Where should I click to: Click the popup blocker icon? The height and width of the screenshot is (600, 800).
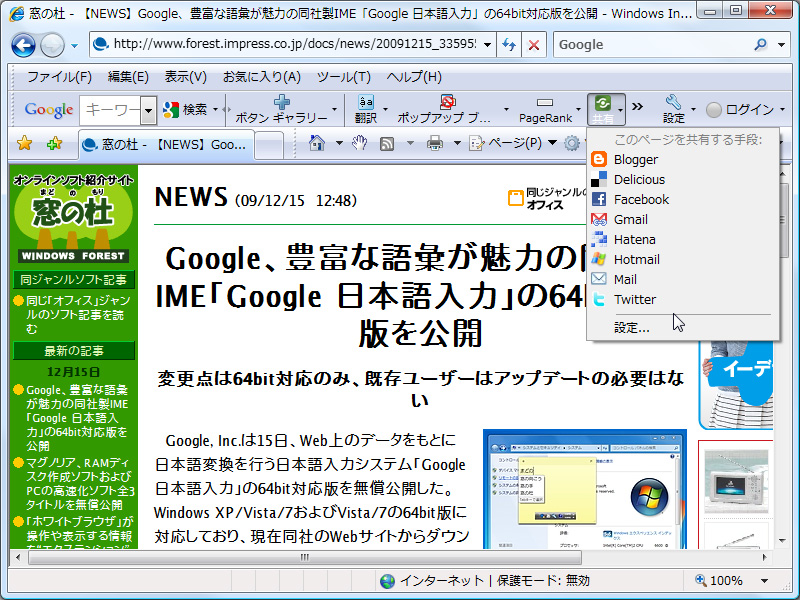(x=445, y=105)
